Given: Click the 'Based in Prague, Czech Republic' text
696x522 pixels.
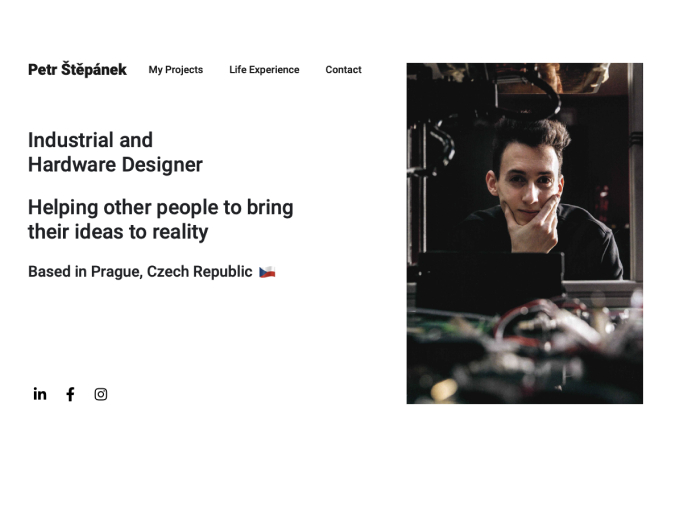Looking at the screenshot, I should [x=140, y=272].
